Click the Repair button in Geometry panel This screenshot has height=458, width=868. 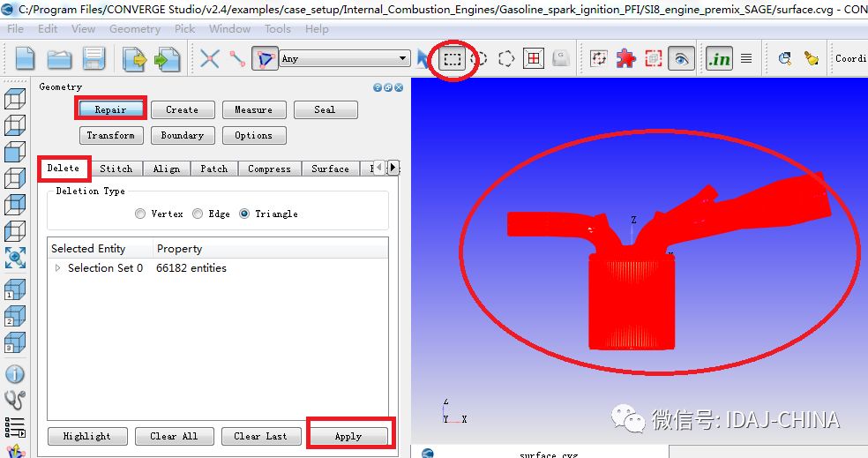click(x=110, y=109)
